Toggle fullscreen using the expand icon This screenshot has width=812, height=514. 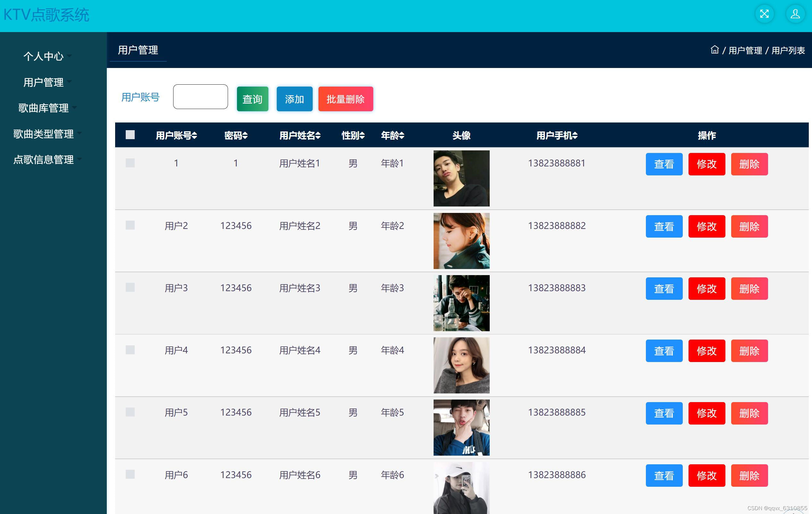(x=765, y=14)
